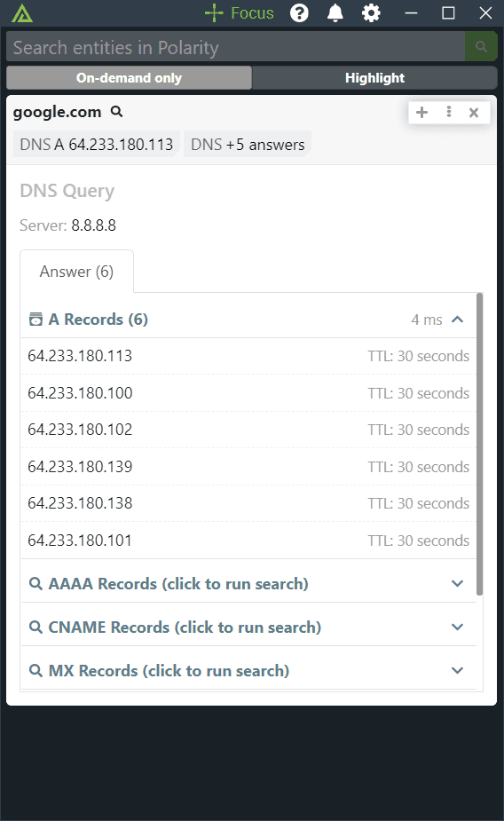Image resolution: width=504 pixels, height=821 pixels.
Task: Open the three-dot menu on google.com card
Action: click(448, 112)
